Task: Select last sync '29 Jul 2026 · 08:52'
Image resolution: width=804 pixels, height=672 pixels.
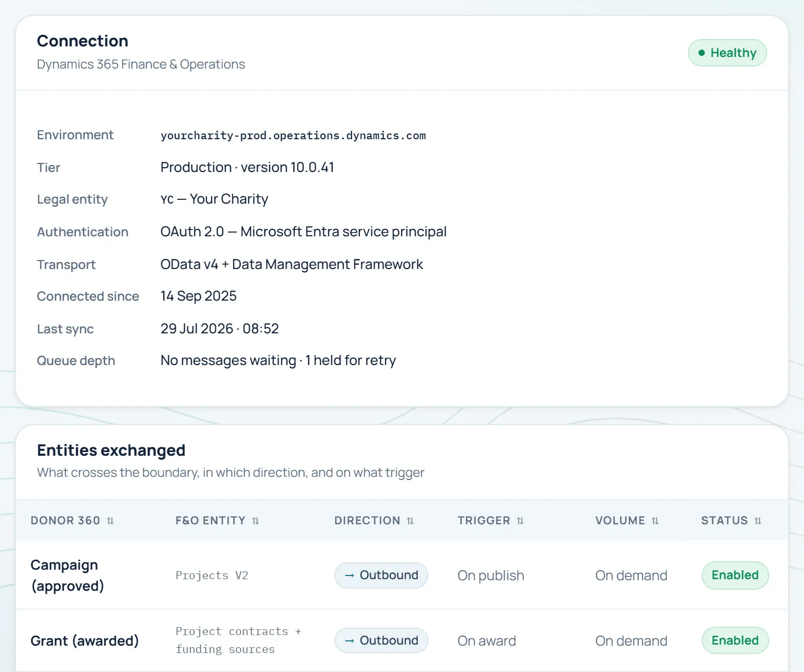Action: 219,329
